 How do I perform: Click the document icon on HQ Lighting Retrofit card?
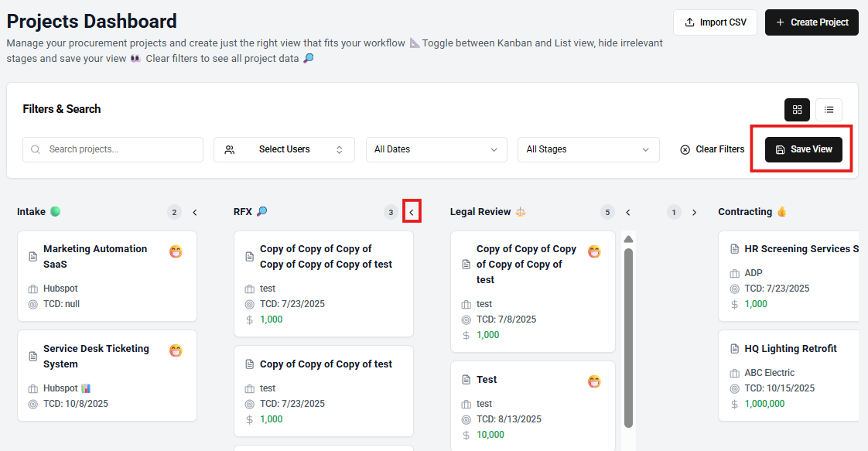click(x=734, y=349)
